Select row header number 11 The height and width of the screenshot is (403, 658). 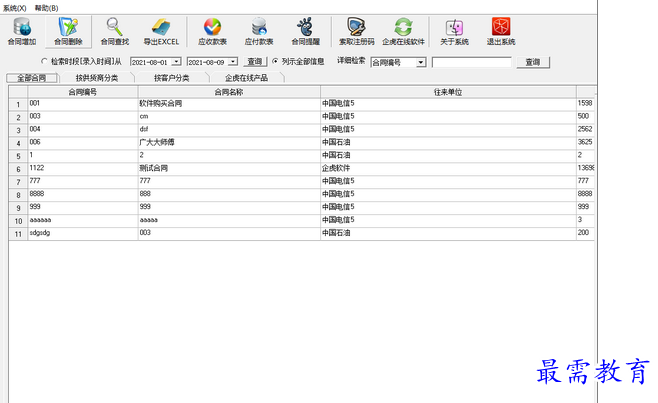click(x=18, y=234)
